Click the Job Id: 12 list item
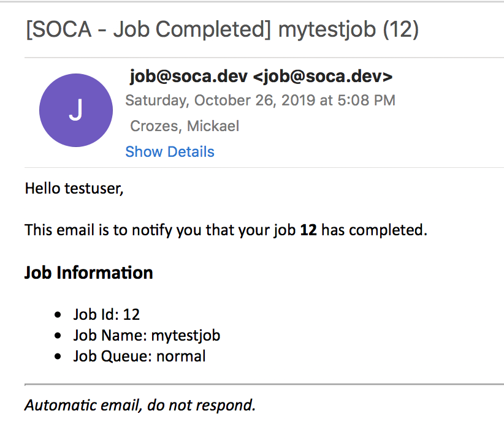This screenshot has width=504, height=446. (107, 315)
